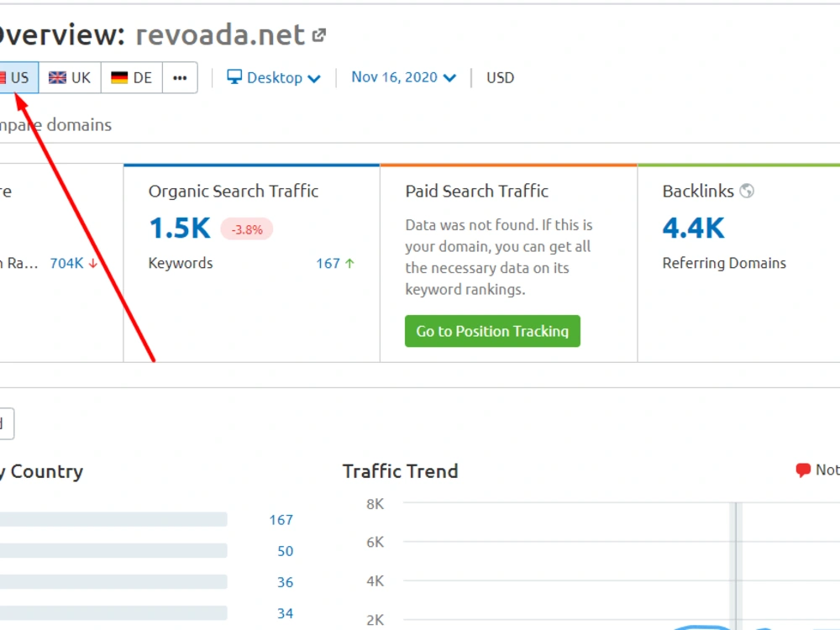Select the US database tab
This screenshot has width=840, height=630.
coord(18,77)
